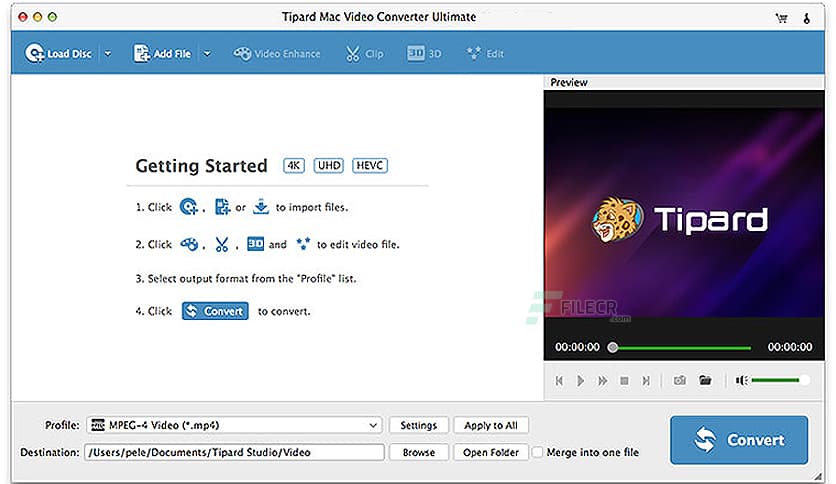836x484 pixels.
Task: Click the Getting Started heading
Action: (202, 166)
